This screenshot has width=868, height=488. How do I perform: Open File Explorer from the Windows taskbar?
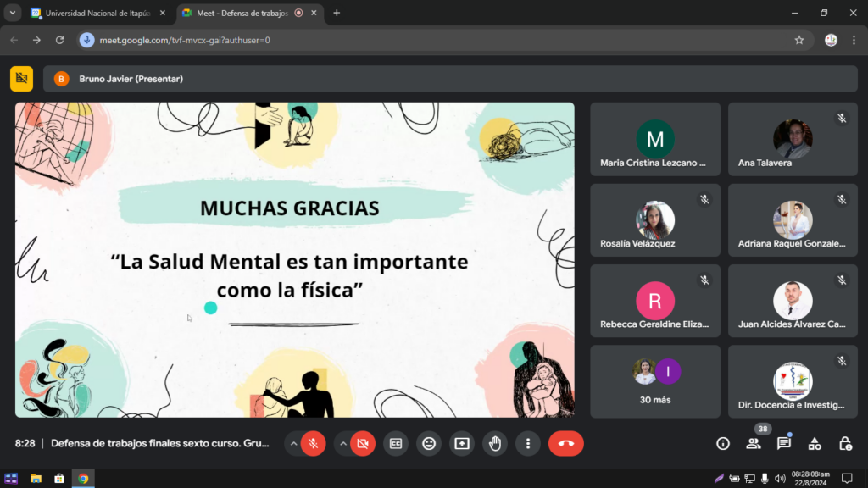pos(36,479)
